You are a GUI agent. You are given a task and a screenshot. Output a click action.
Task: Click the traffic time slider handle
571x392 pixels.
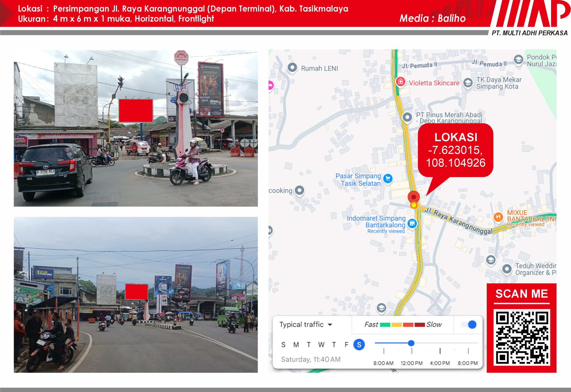tap(411, 343)
